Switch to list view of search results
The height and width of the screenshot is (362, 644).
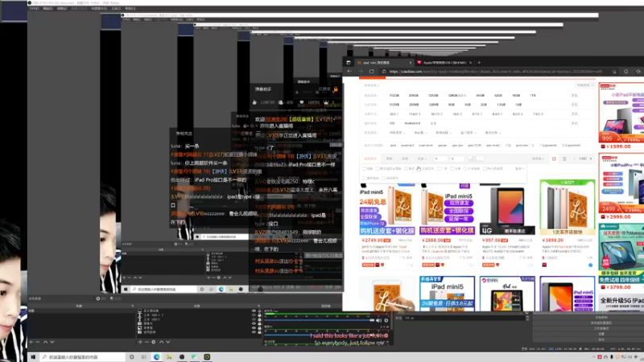(x=564, y=158)
